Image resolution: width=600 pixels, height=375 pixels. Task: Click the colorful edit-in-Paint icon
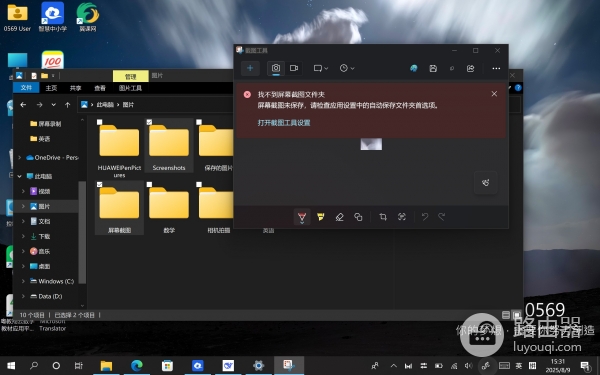click(x=414, y=68)
